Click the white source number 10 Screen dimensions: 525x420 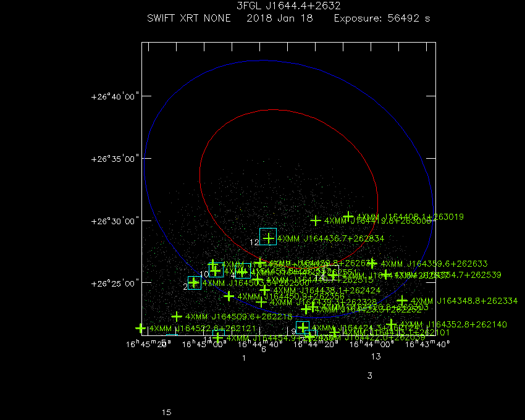204,274
